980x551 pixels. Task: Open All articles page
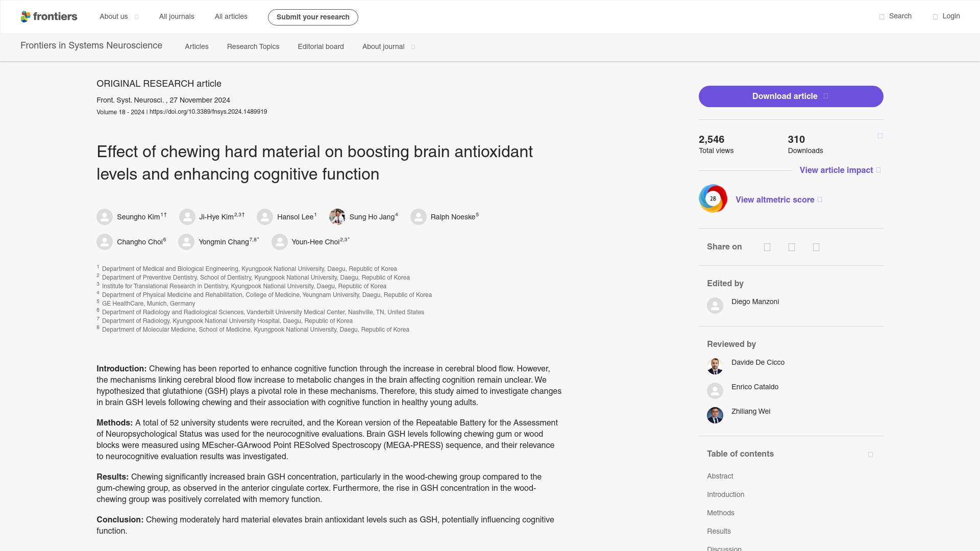(x=231, y=17)
